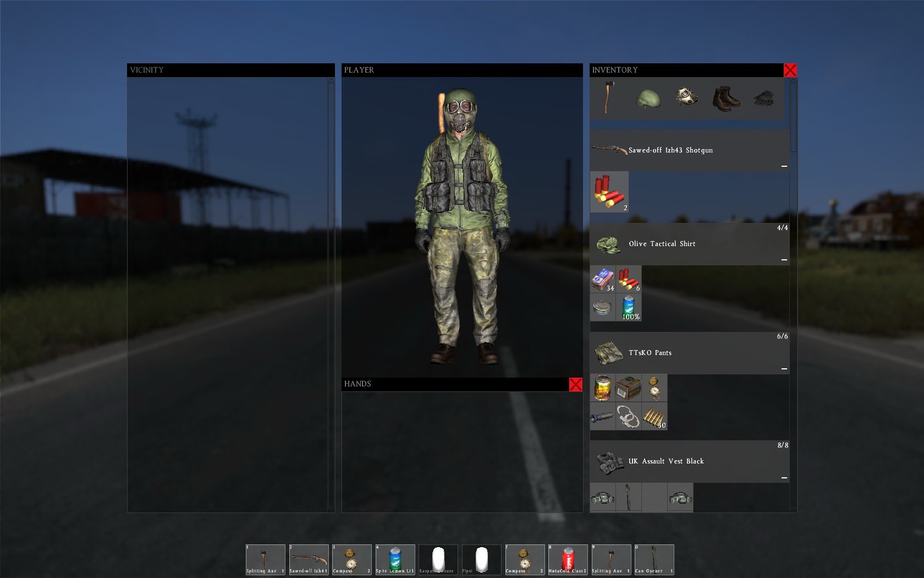Select the equipped splitting axe icon in inventory
This screenshot has width=924, height=578.
point(608,98)
